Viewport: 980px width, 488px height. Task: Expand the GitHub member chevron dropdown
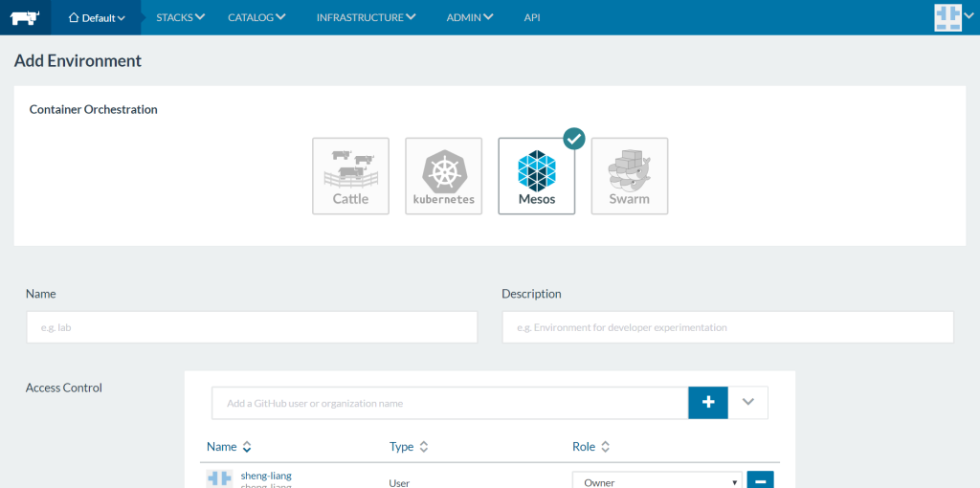(x=748, y=403)
